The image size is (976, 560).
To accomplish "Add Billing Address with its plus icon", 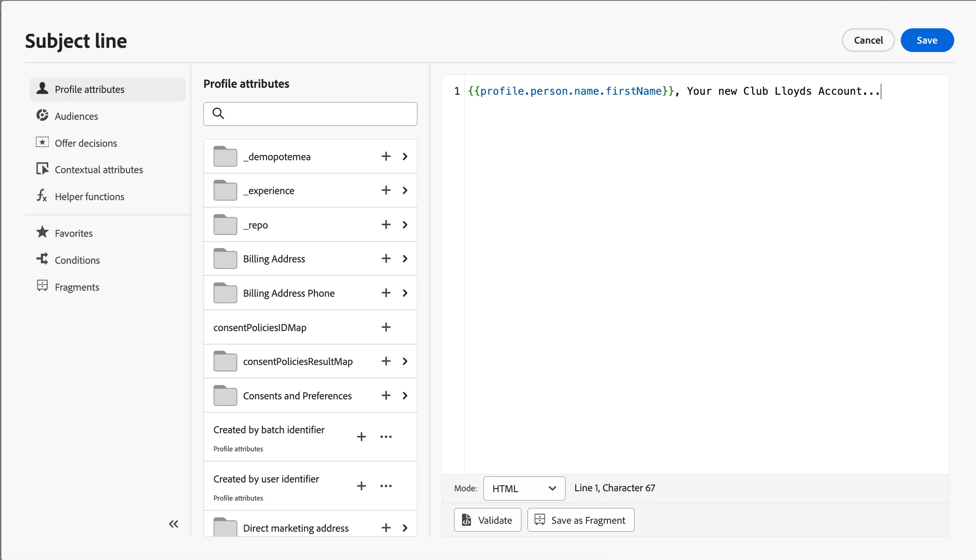I will tap(386, 259).
